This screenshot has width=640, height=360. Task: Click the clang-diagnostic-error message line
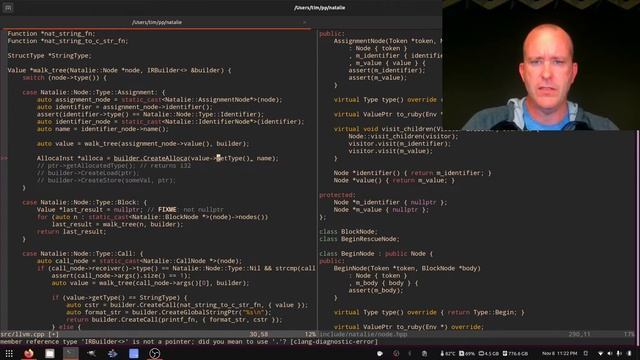[189, 342]
